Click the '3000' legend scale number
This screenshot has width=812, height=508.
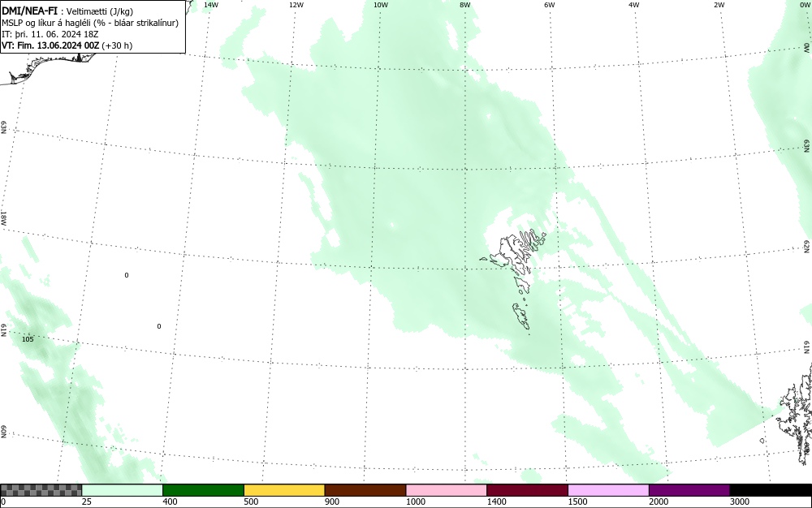(740, 502)
